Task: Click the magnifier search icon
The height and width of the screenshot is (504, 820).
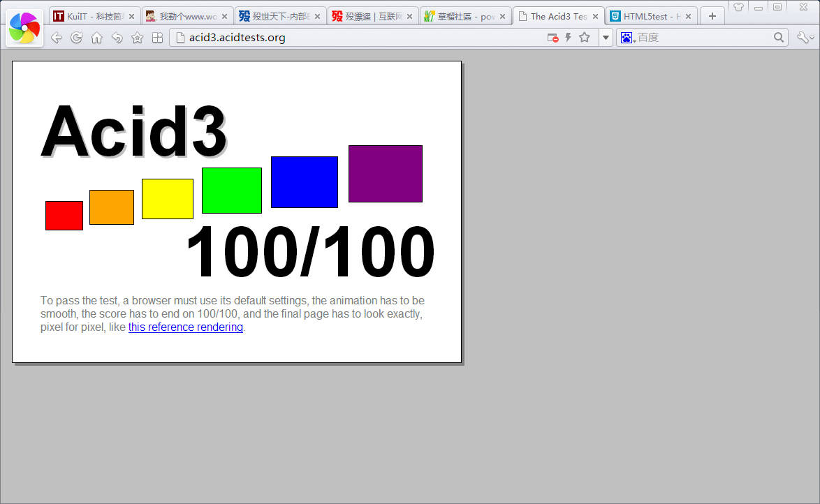Action: pos(779,38)
